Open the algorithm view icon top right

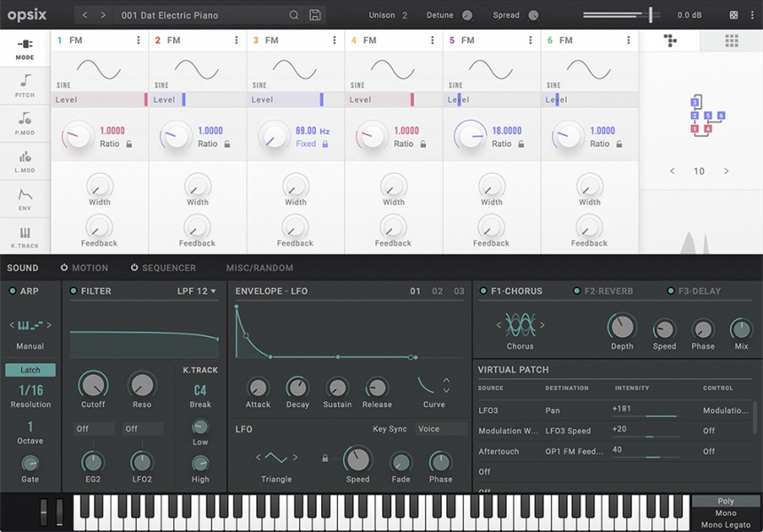(x=670, y=40)
